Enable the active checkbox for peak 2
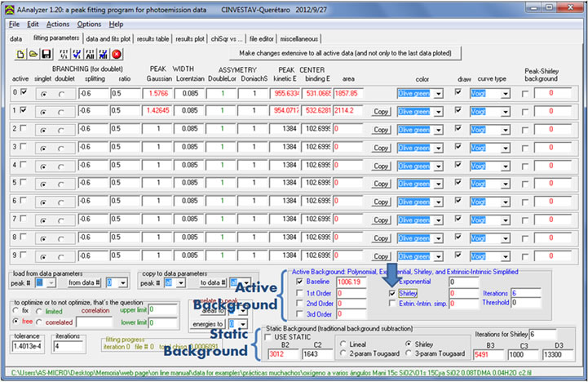 point(23,128)
